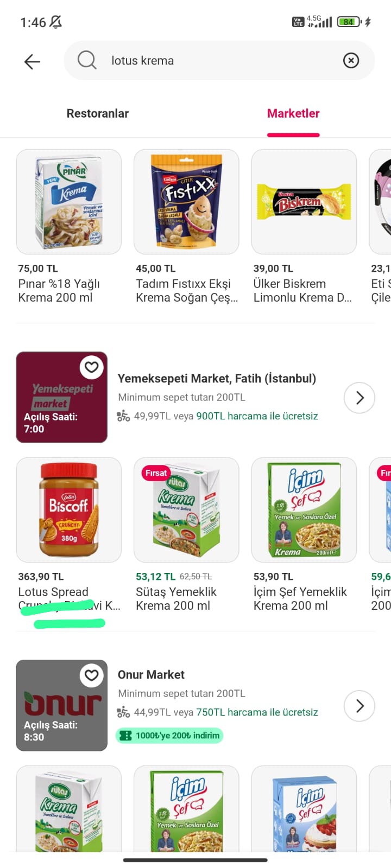Screen dimensions: 391x868
Task: Tap İçim Şef Yemeklik Krema product
Action: (x=304, y=510)
